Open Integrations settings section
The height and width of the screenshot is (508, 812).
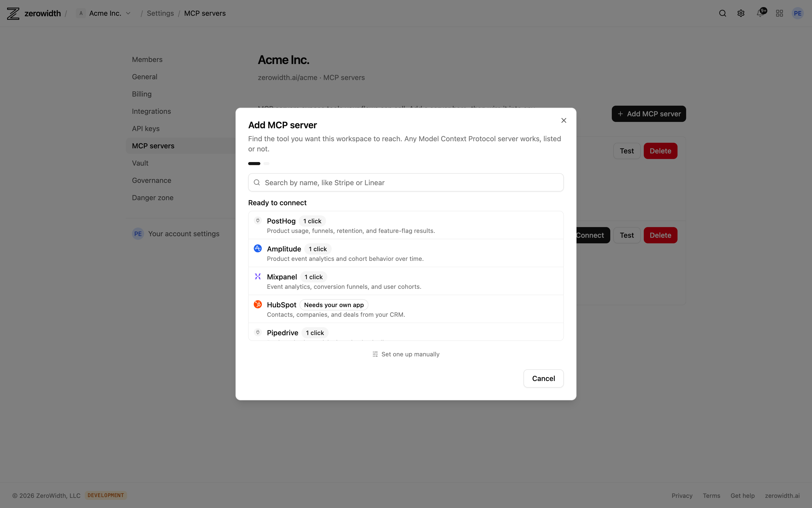point(151,111)
